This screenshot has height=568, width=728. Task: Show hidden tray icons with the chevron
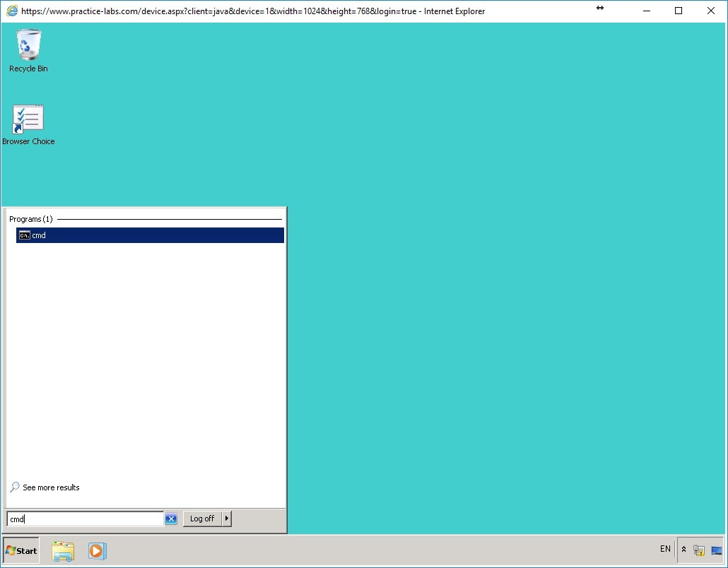point(683,549)
